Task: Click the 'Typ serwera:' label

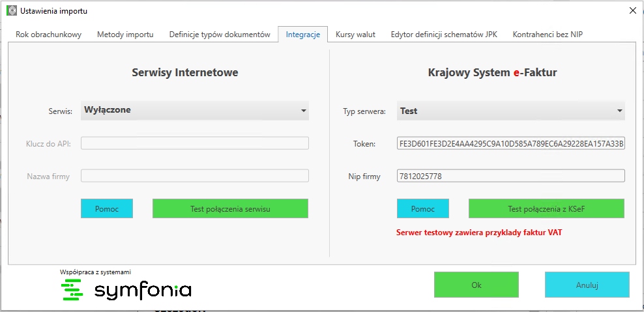Action: point(364,111)
